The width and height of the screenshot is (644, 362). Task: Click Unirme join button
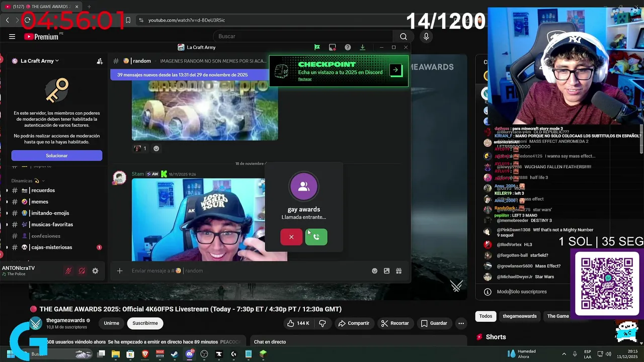click(x=112, y=323)
